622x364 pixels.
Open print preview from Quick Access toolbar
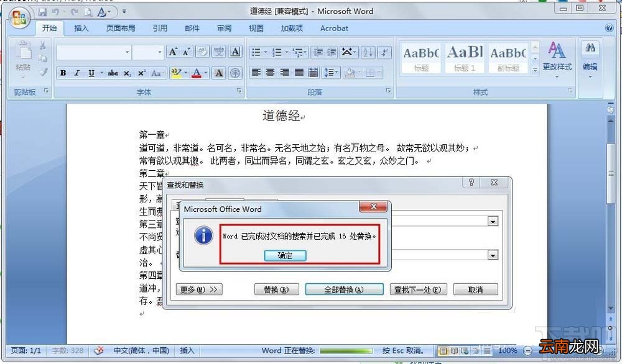click(x=88, y=12)
